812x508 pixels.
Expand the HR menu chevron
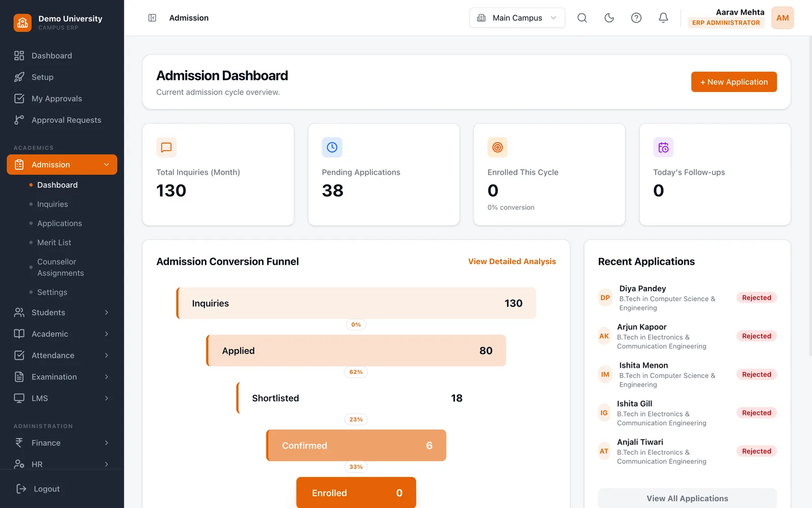point(107,464)
